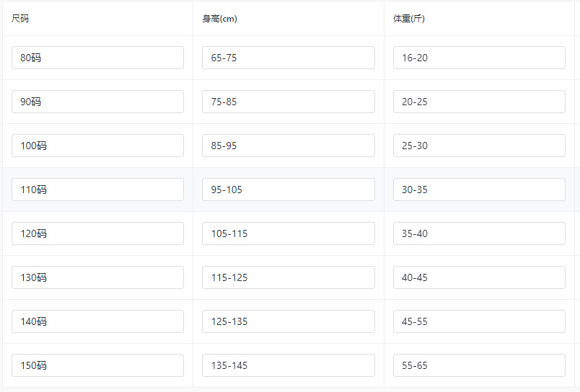Viewport: 580px width, 392px height.
Task: Click the 95-105 height field
Action: [288, 190]
